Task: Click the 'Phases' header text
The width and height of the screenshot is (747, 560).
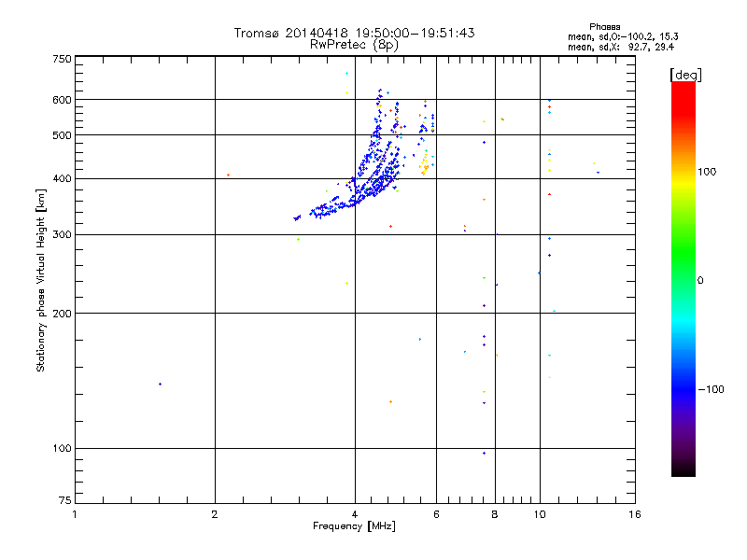Action: (604, 27)
